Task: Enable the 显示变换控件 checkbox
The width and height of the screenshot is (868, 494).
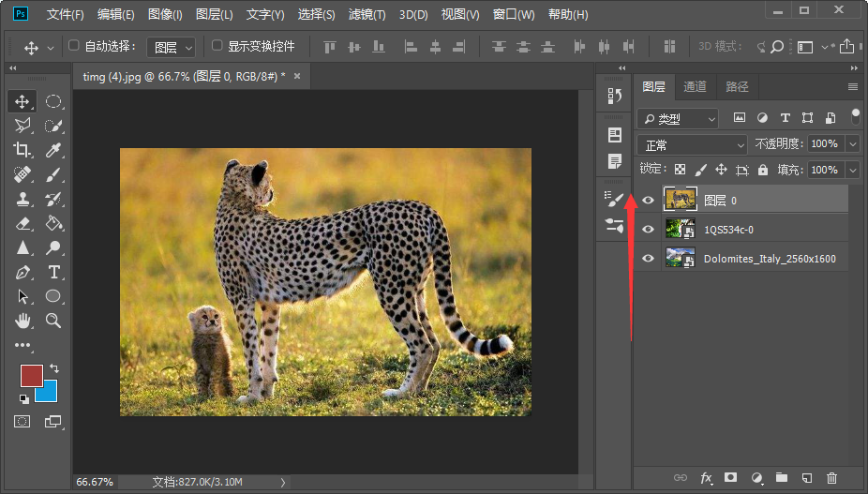Action: tap(217, 45)
